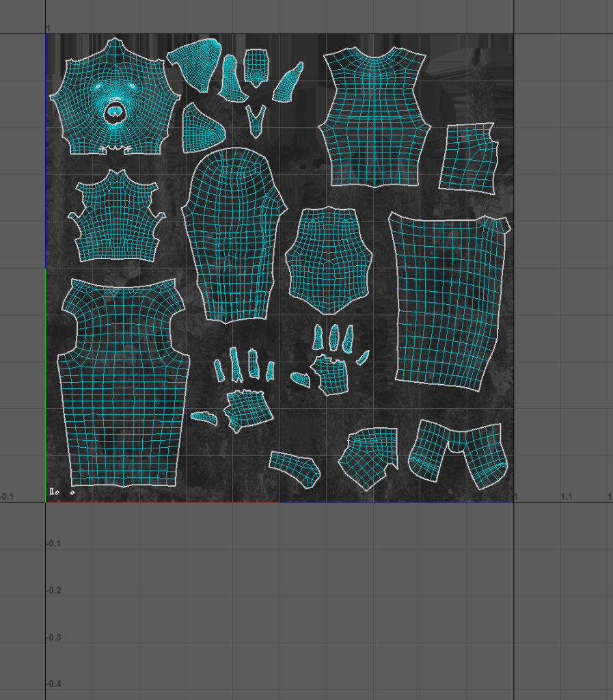Pick the shield-shaped UV shell with pointed bottom
Image resolution: width=613 pixels, height=700 pixels.
click(x=329, y=260)
